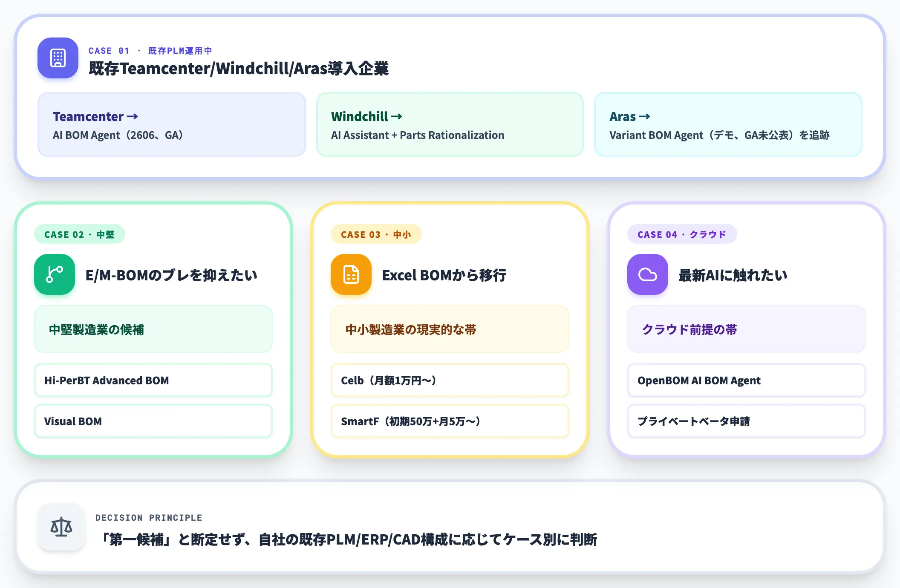
Task: Click the Hi-PerBT Advanced BOM item
Action: point(153,380)
